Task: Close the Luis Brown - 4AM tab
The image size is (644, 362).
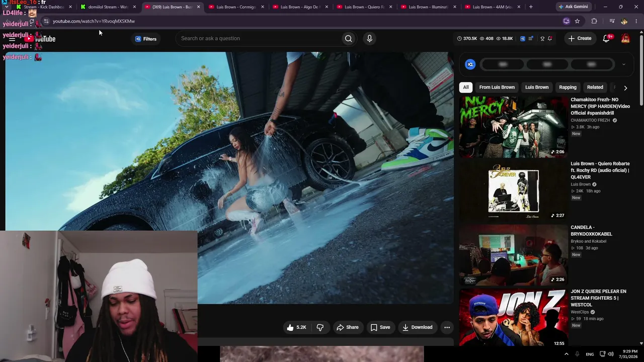Action: (519, 7)
